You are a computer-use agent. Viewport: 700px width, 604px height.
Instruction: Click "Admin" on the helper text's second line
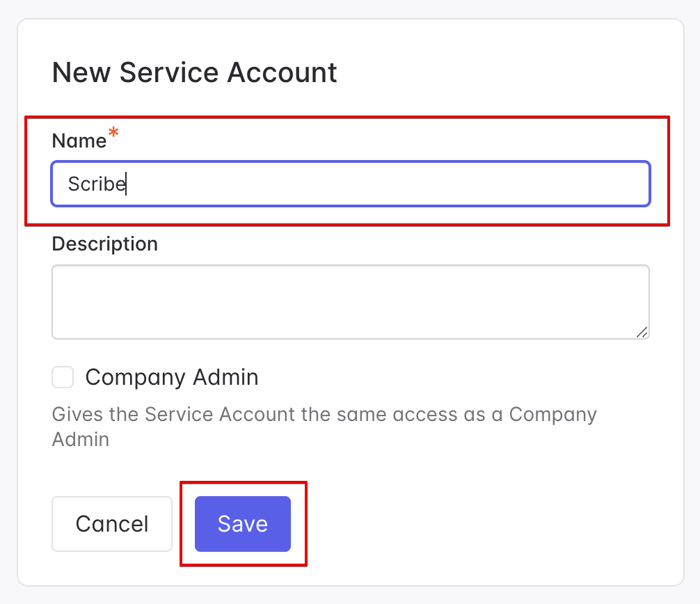coord(81,440)
